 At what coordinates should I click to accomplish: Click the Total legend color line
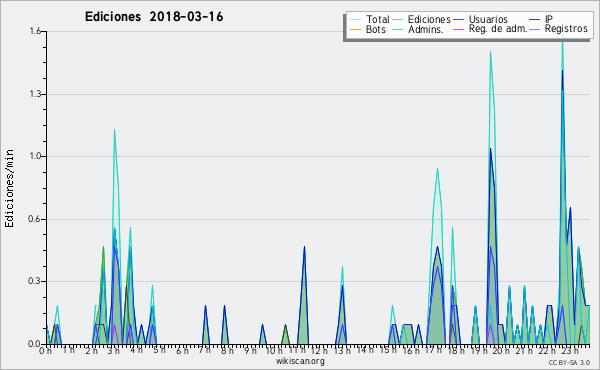(355, 20)
